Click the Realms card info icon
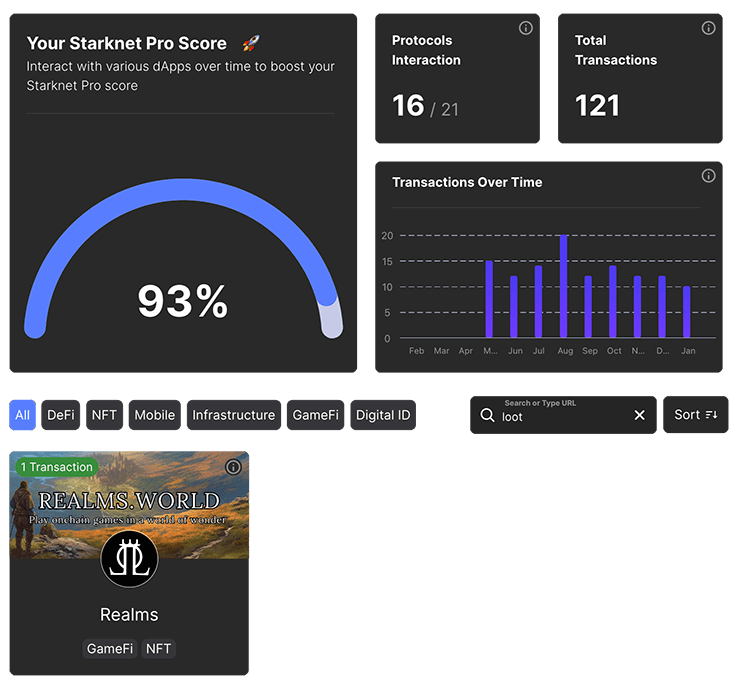Image resolution: width=740 pixels, height=685 pixels. (x=233, y=467)
